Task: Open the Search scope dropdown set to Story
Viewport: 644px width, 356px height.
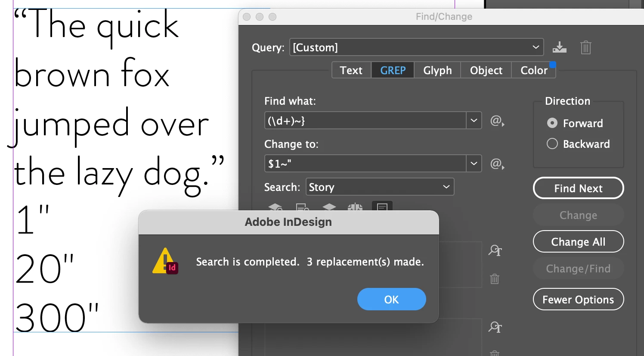Action: (x=380, y=187)
